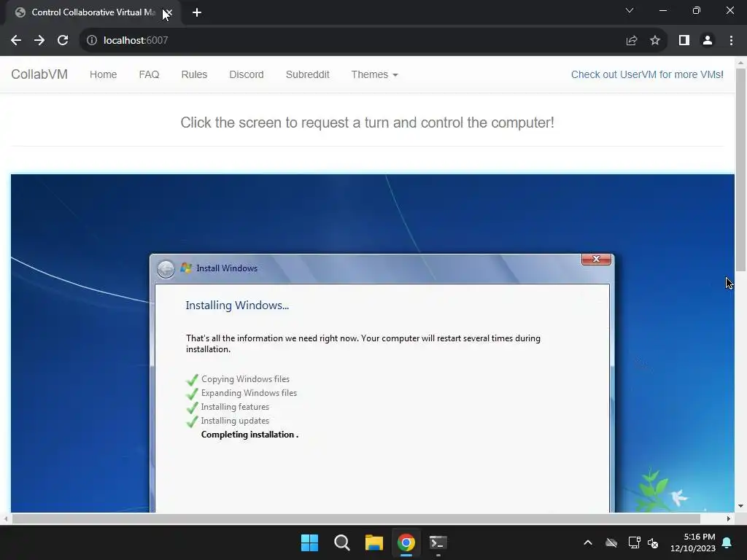Open taskbar Search
The height and width of the screenshot is (560, 747).
pos(342,542)
